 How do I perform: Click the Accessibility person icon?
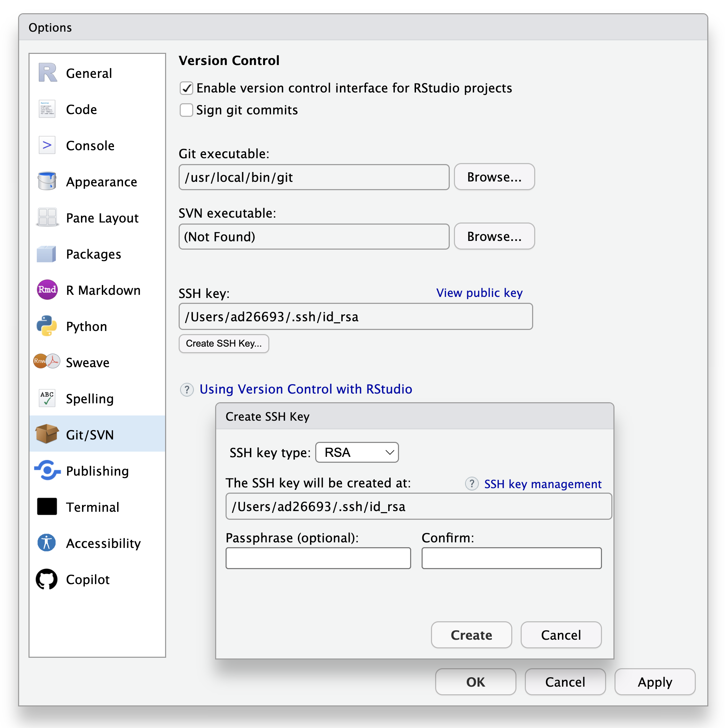point(47,543)
